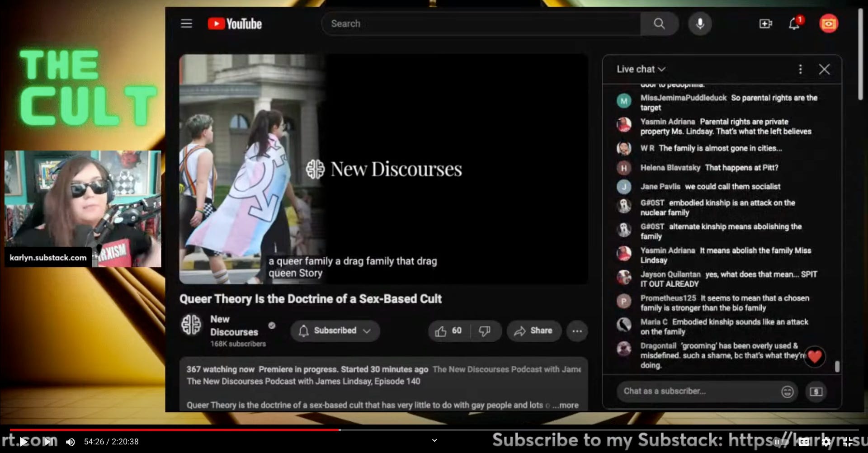Share the Queer Theory video
The image size is (868, 453).
[533, 331]
